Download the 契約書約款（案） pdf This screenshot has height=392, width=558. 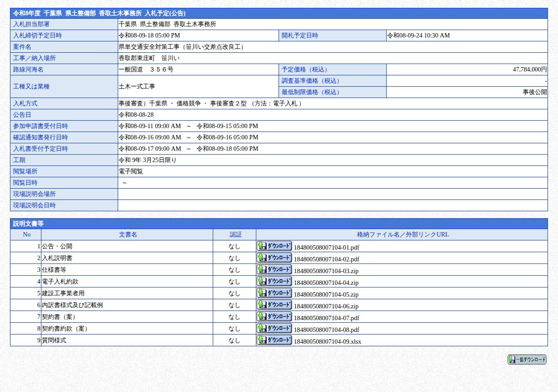[274, 328]
